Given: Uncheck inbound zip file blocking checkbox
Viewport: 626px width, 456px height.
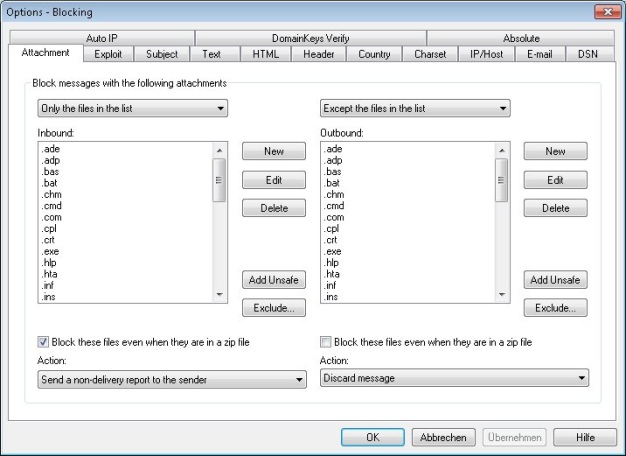Looking at the screenshot, I should [x=43, y=341].
